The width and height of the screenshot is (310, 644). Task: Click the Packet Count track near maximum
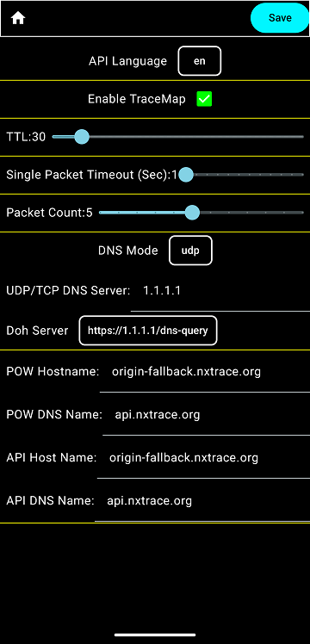pos(298,213)
